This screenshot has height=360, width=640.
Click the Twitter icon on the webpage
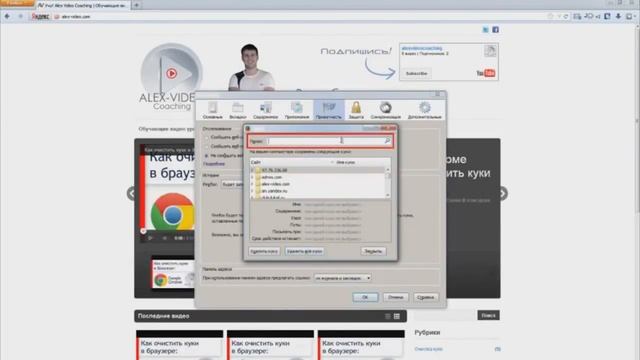pos(485,30)
